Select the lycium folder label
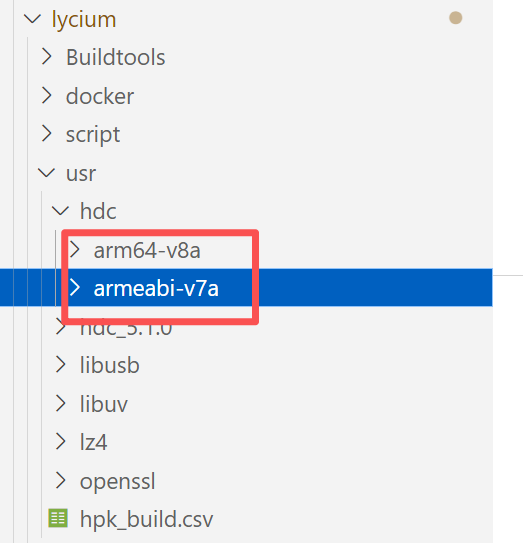 [x=84, y=20]
